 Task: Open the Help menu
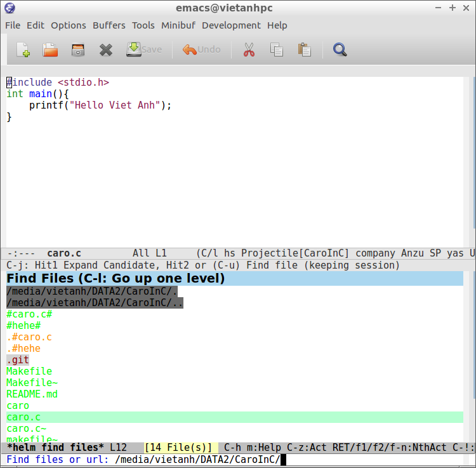tap(277, 25)
